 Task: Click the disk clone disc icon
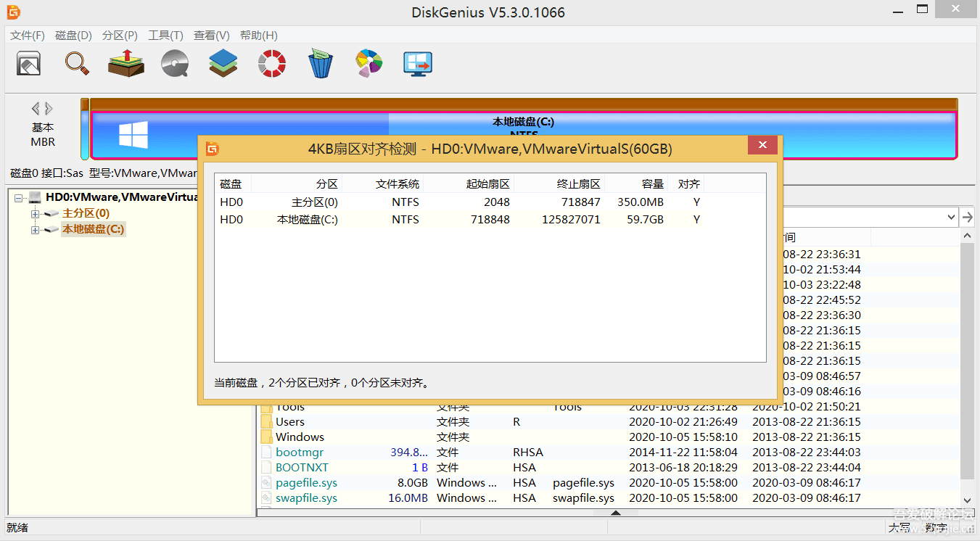tap(174, 64)
